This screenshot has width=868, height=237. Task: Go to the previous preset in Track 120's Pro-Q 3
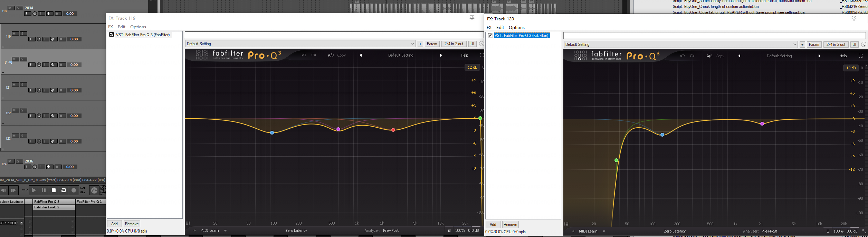tap(740, 56)
